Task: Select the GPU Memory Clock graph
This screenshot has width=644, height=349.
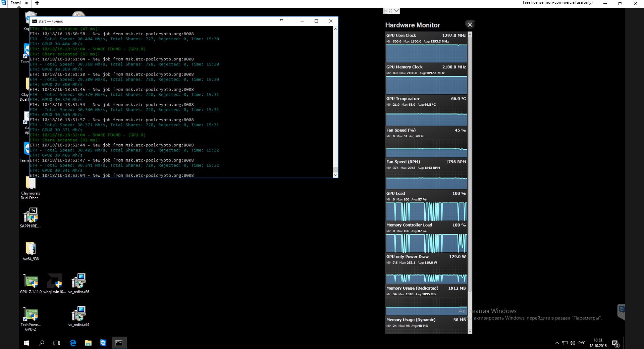Action: pyautogui.click(x=426, y=85)
